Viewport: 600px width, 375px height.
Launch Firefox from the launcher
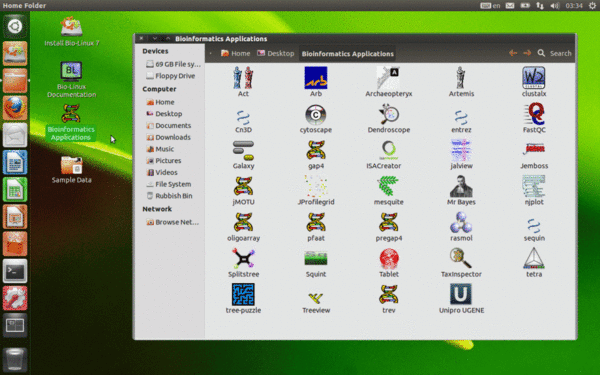click(x=15, y=108)
